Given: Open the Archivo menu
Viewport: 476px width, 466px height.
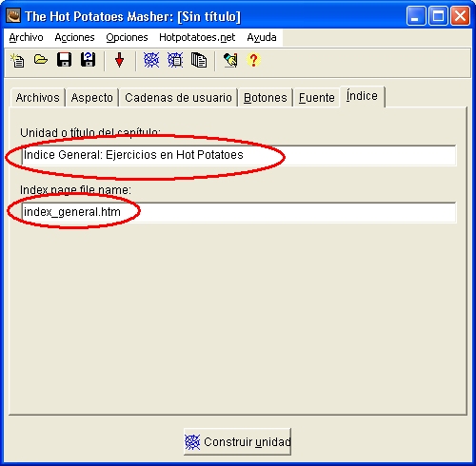Looking at the screenshot, I should pos(26,37).
